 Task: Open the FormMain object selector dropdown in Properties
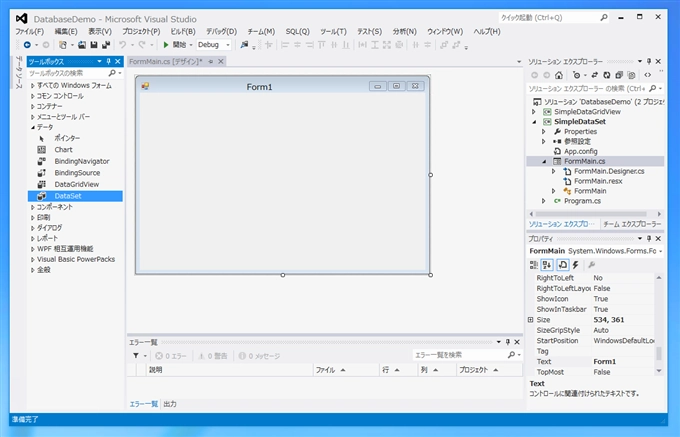pyautogui.click(x=660, y=251)
